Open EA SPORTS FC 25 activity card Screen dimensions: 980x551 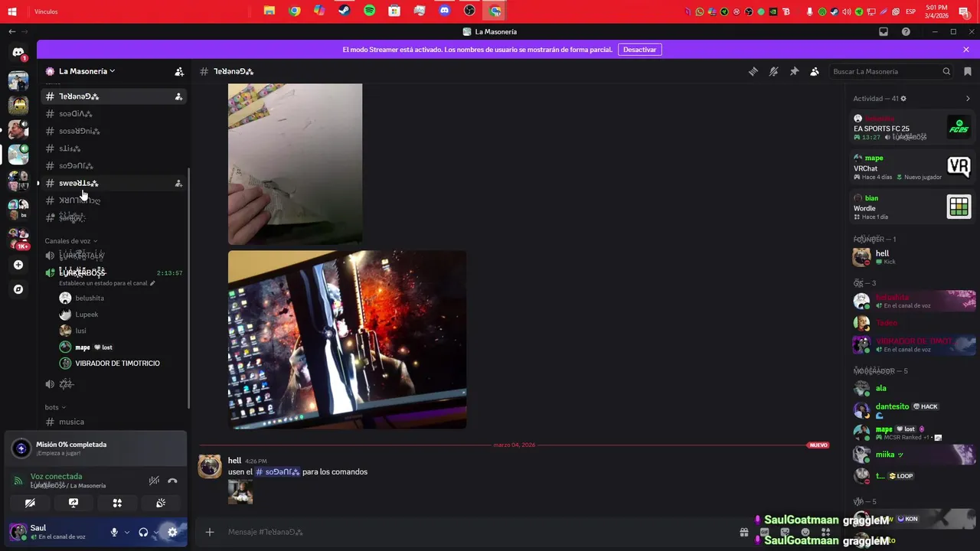(913, 128)
